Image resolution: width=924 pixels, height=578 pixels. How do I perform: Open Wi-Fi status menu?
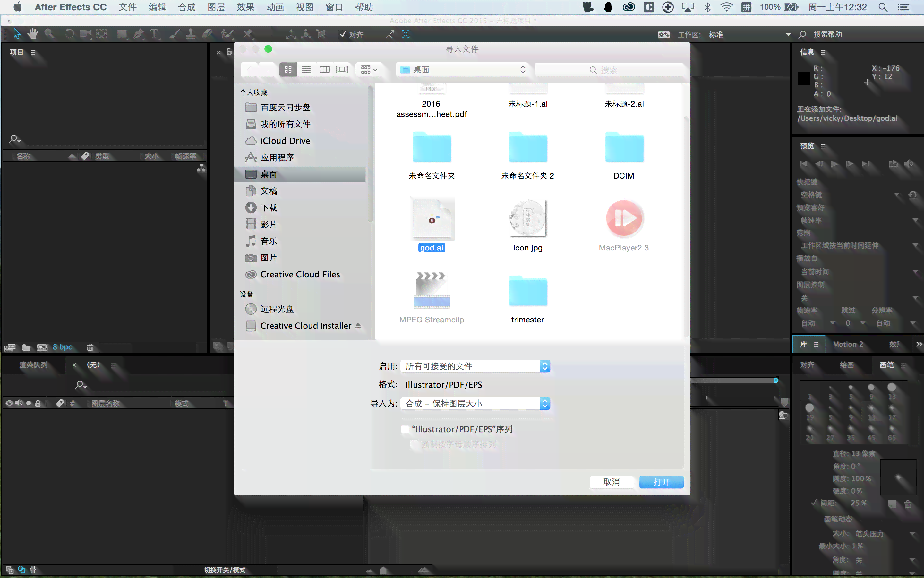[726, 7]
